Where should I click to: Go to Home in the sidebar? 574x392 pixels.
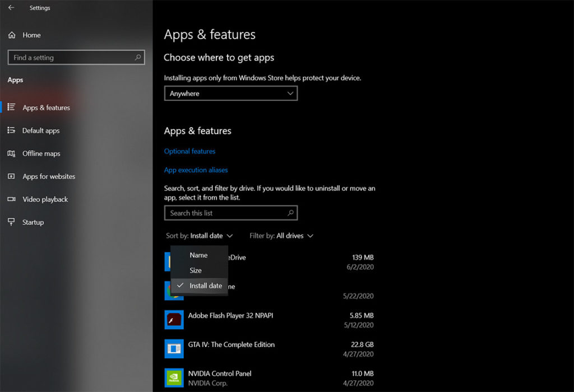[31, 35]
